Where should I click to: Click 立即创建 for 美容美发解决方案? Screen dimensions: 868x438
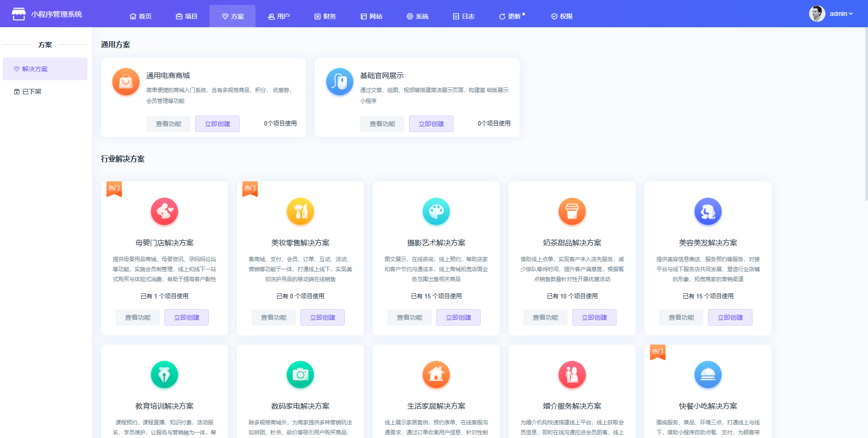click(730, 317)
